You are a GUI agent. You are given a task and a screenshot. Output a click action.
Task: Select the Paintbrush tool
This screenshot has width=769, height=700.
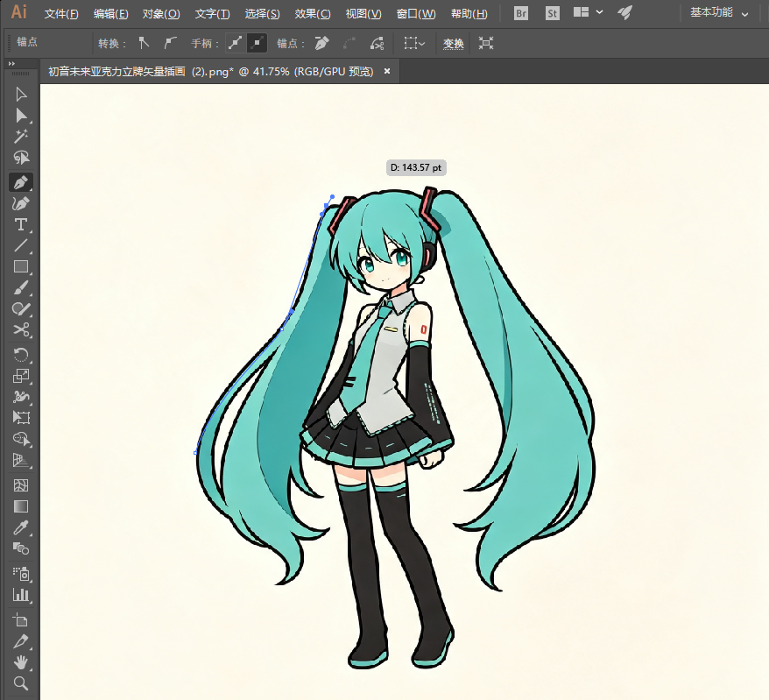(x=21, y=287)
